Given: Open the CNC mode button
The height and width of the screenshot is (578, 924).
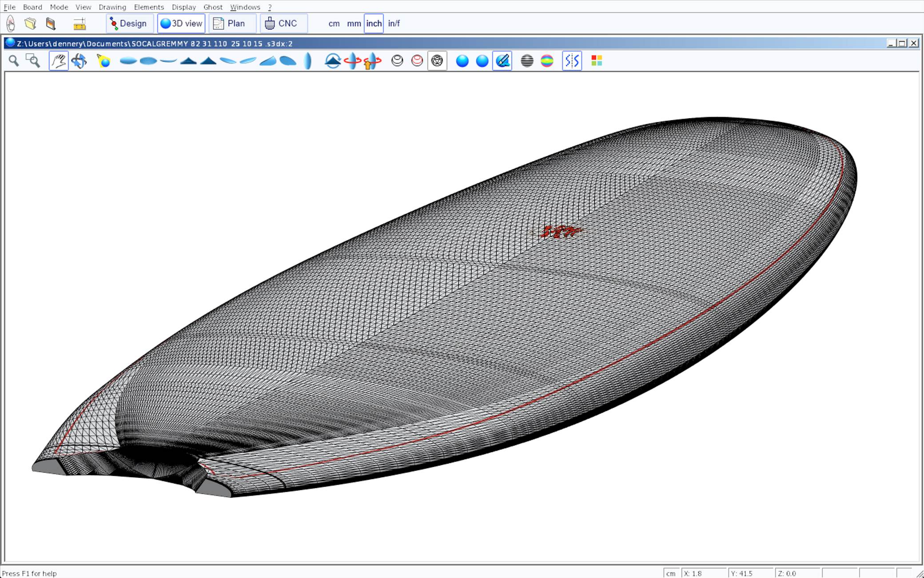Looking at the screenshot, I should tap(283, 24).
